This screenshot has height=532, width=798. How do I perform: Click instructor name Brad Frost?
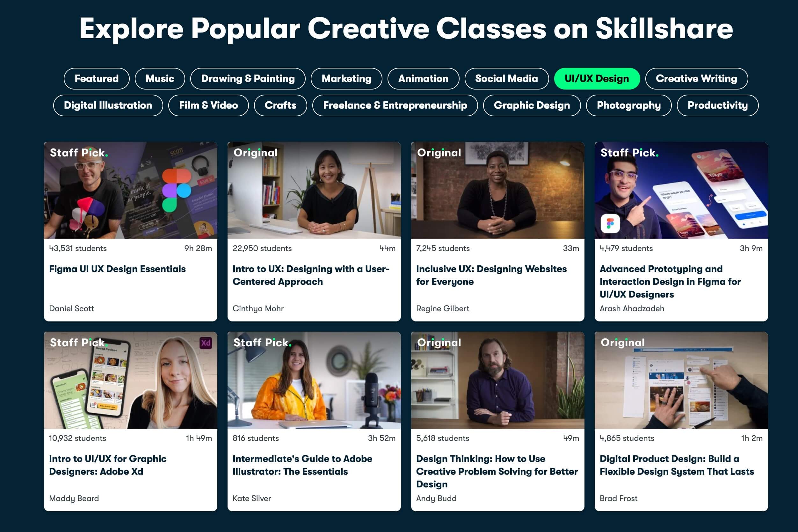click(x=618, y=498)
